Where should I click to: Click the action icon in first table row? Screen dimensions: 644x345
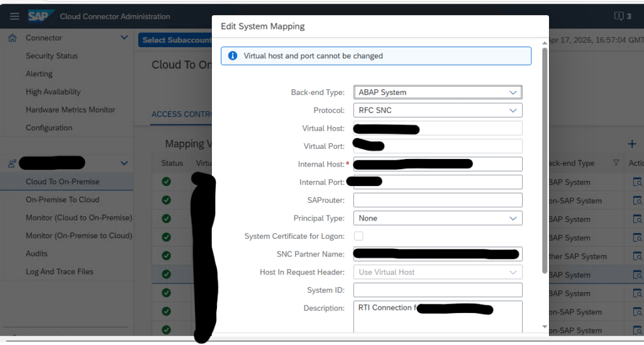(636, 182)
